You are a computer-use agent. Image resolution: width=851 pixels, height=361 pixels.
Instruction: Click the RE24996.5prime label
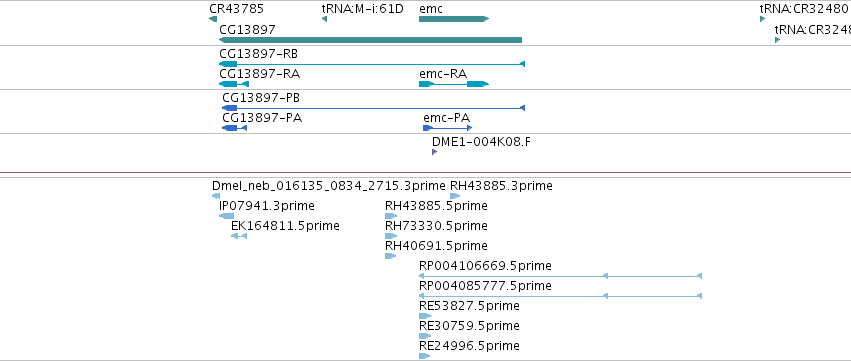tap(469, 346)
